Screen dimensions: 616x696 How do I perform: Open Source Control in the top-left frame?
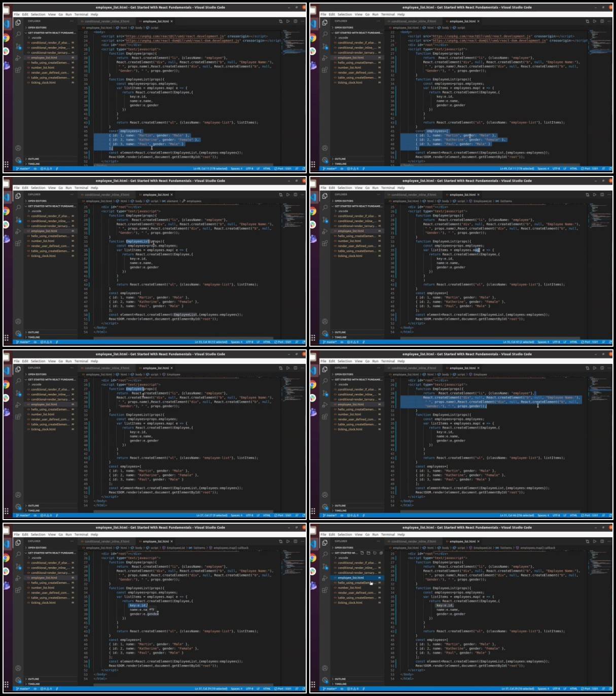[18, 46]
